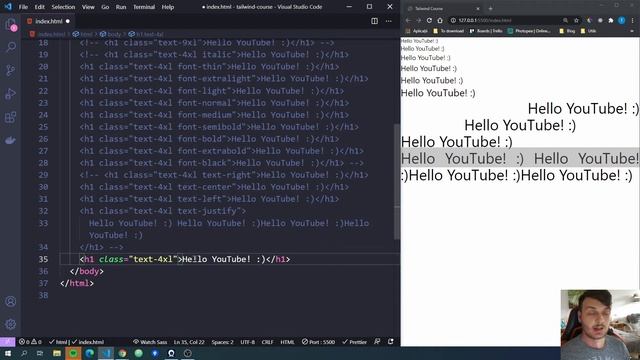Close the Tailwind Course Chrome tab
Viewport: 640px width, 360px height.
[x=478, y=8]
